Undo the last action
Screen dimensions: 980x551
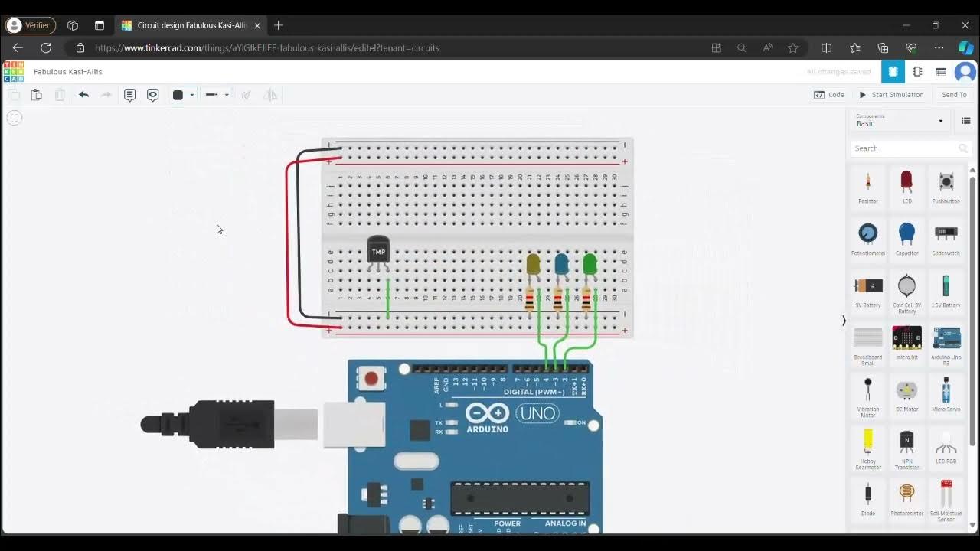coord(83,95)
